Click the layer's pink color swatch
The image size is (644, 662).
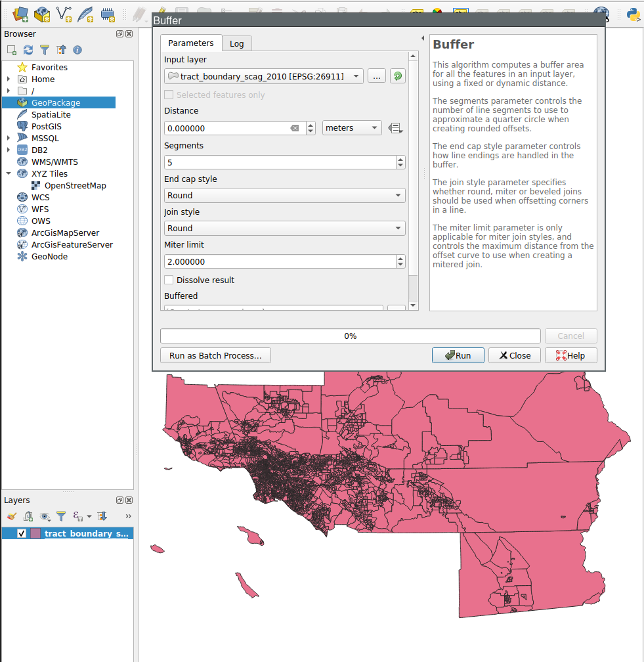point(35,534)
